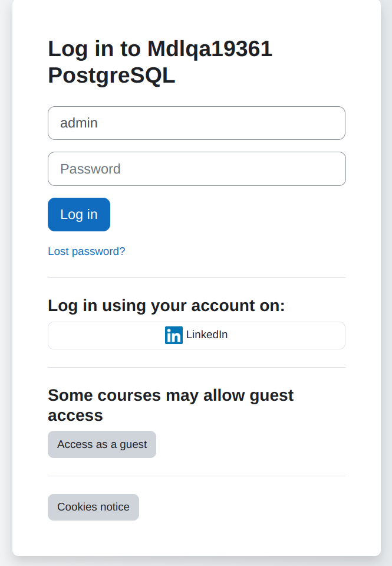Click the Log in submit button
The width and height of the screenshot is (392, 566).
click(x=79, y=214)
